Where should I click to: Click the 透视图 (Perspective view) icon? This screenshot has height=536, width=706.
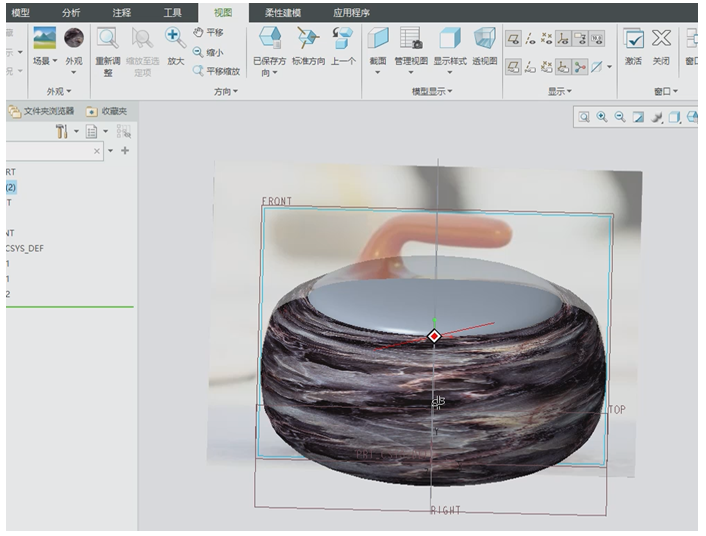484,40
